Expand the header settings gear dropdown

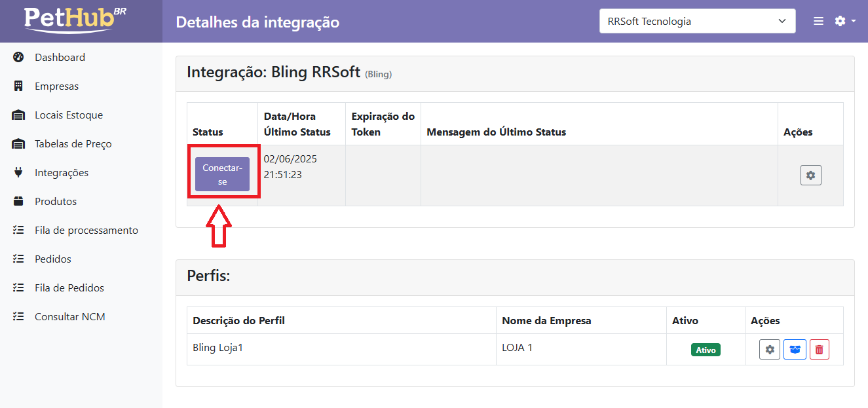845,21
